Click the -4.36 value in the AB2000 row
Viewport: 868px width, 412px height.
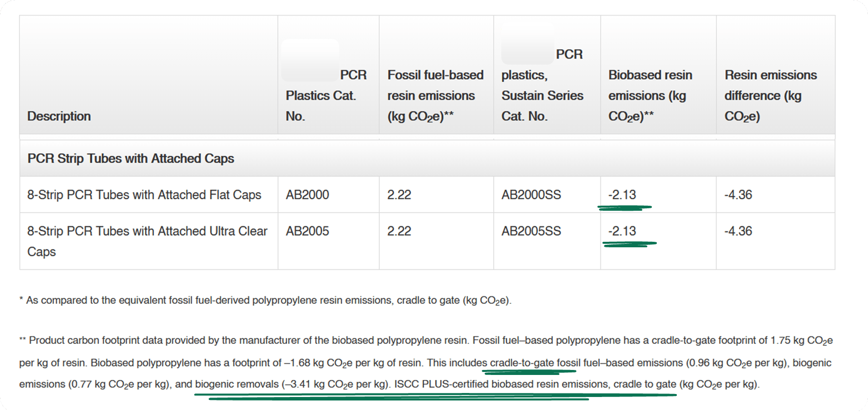738,195
